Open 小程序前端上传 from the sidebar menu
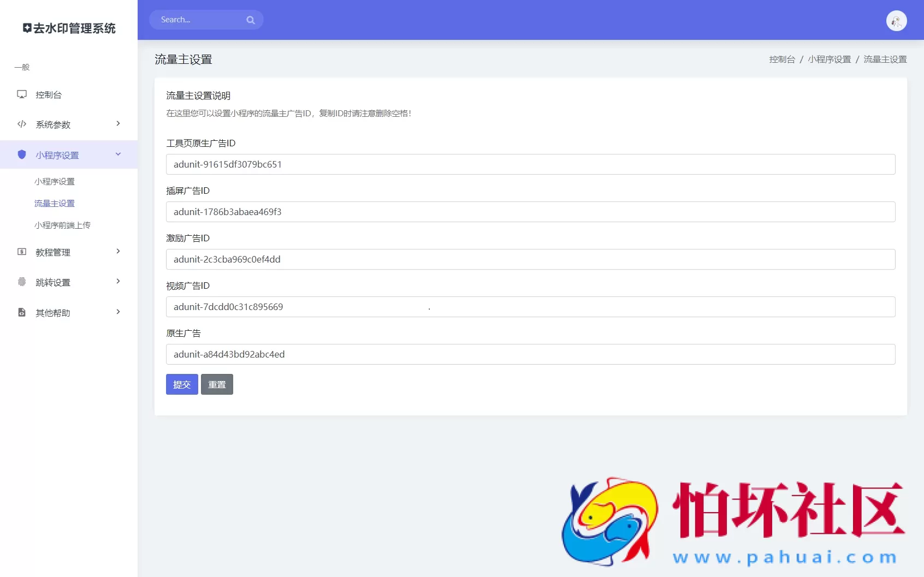The image size is (924, 577). (62, 225)
